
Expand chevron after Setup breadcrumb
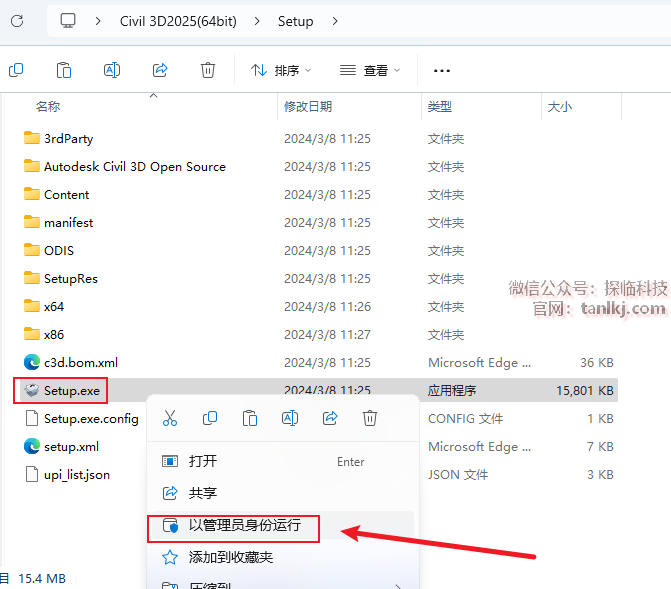pos(335,21)
